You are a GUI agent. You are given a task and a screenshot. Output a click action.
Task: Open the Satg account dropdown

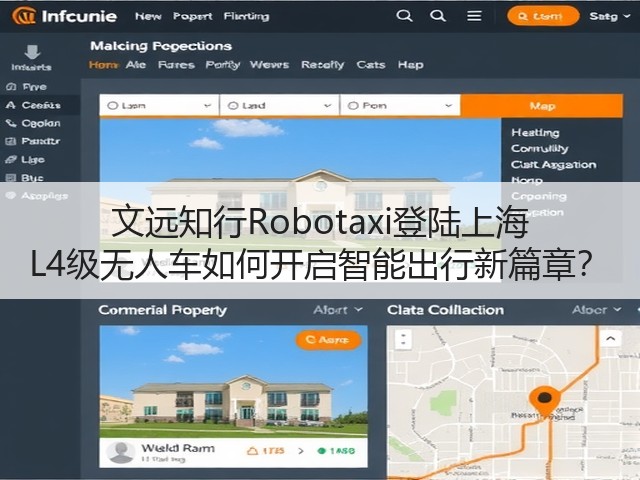(x=610, y=16)
